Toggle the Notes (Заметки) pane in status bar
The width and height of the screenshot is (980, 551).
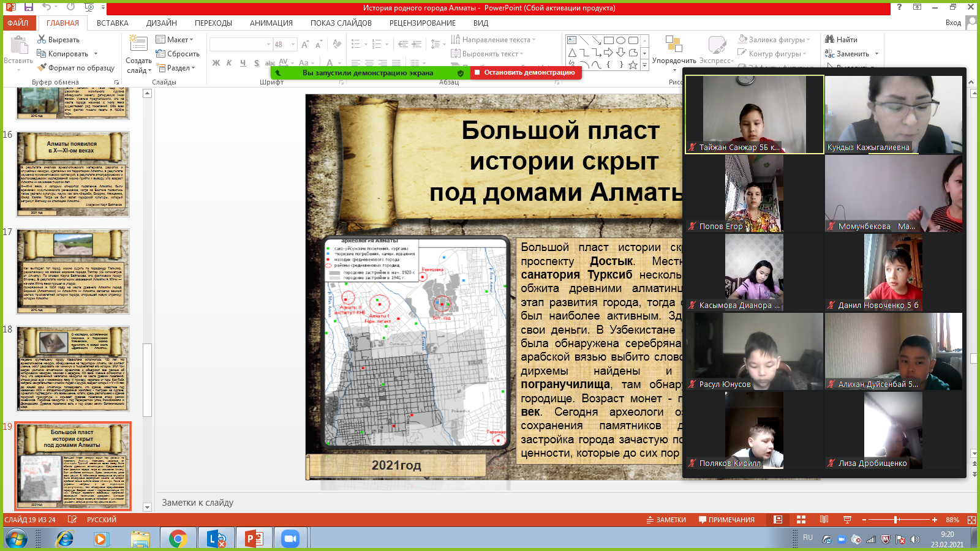point(666,520)
